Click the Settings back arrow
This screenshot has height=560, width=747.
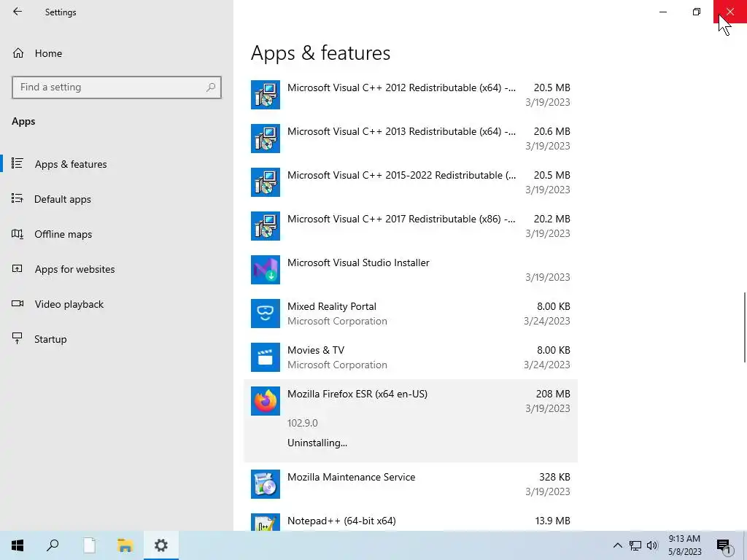coord(18,12)
